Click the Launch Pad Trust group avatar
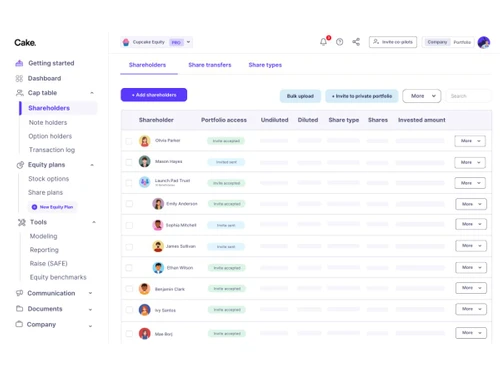500x375 pixels. [144, 182]
